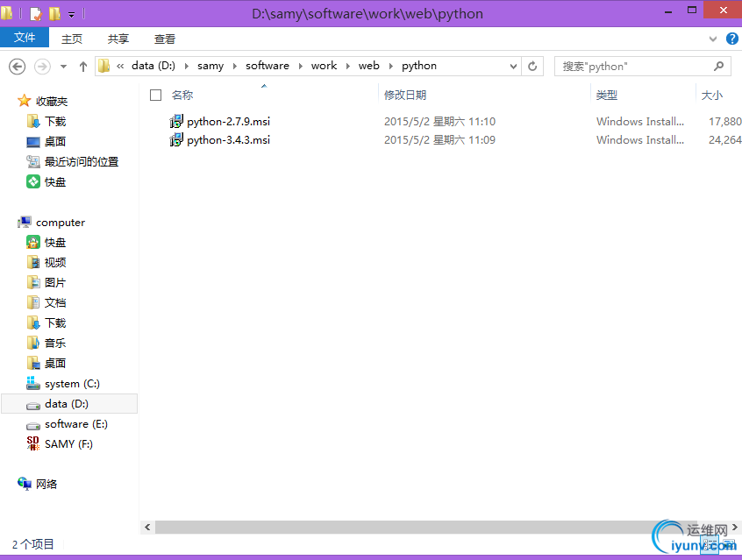Open 音乐 music folder in sidebar
742x560 pixels.
pos(55,343)
